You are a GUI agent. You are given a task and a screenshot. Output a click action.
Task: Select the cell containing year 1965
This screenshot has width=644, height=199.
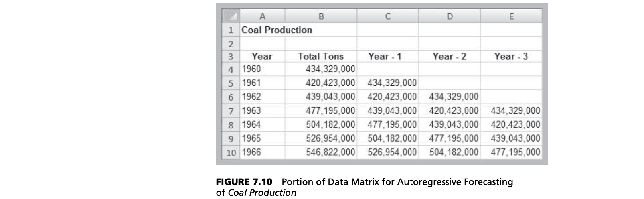click(x=262, y=138)
